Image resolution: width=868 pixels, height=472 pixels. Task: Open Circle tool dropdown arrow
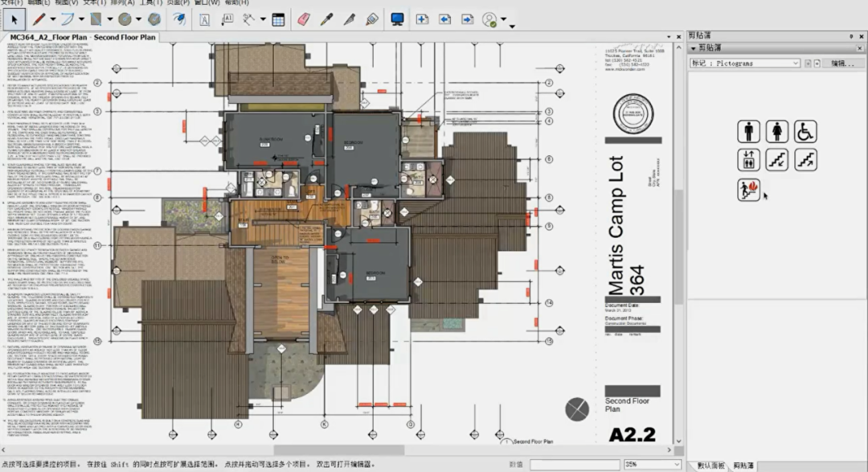coord(139,20)
